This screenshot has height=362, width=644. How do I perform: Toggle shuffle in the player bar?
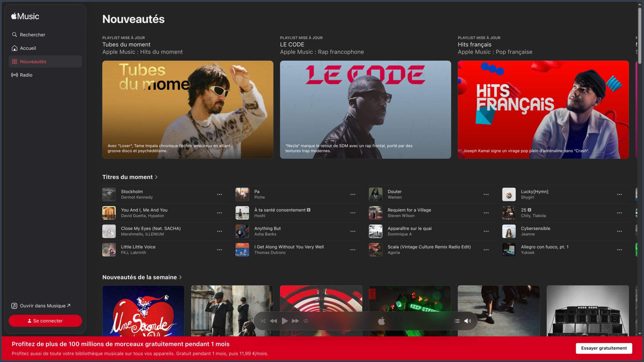[x=263, y=321]
